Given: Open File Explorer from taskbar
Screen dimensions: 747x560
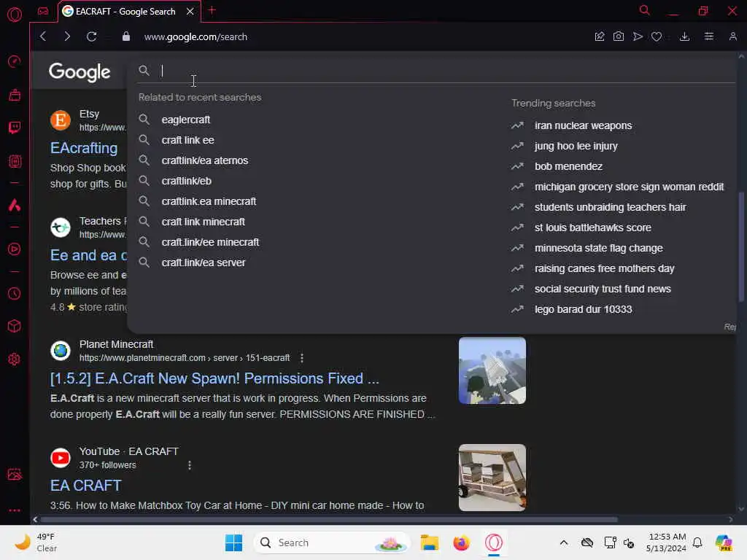Looking at the screenshot, I should point(429,542).
